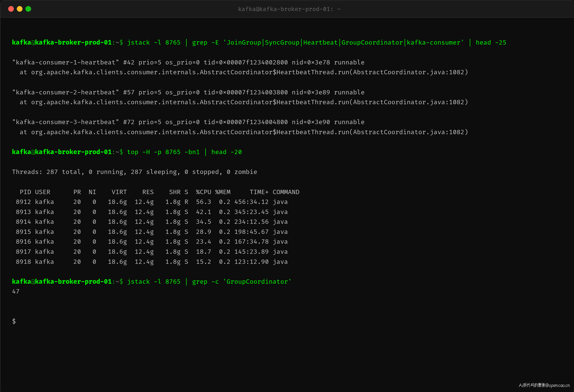Click the 56.3 CPU value
The image size is (574, 392).
pyautogui.click(x=204, y=202)
